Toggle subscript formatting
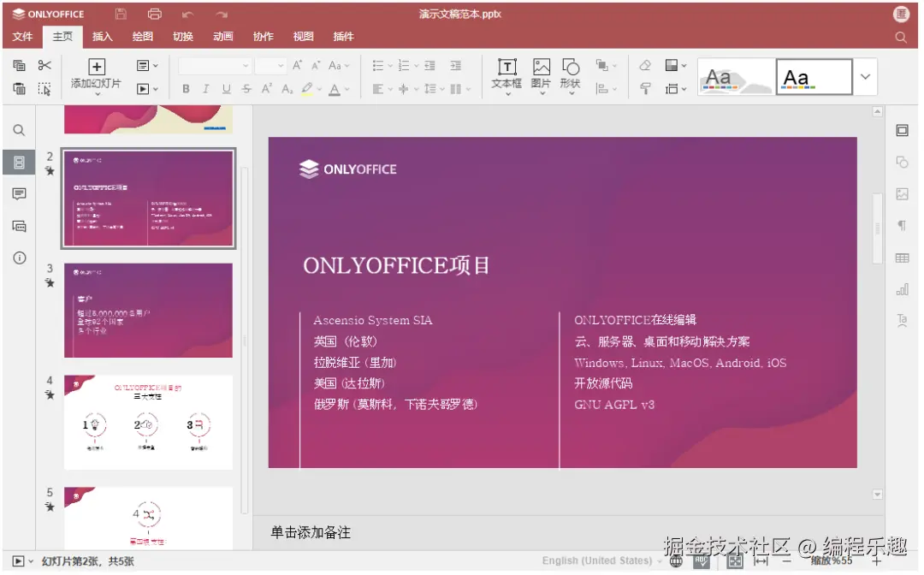Screen dimensions: 924x575 (x=287, y=89)
